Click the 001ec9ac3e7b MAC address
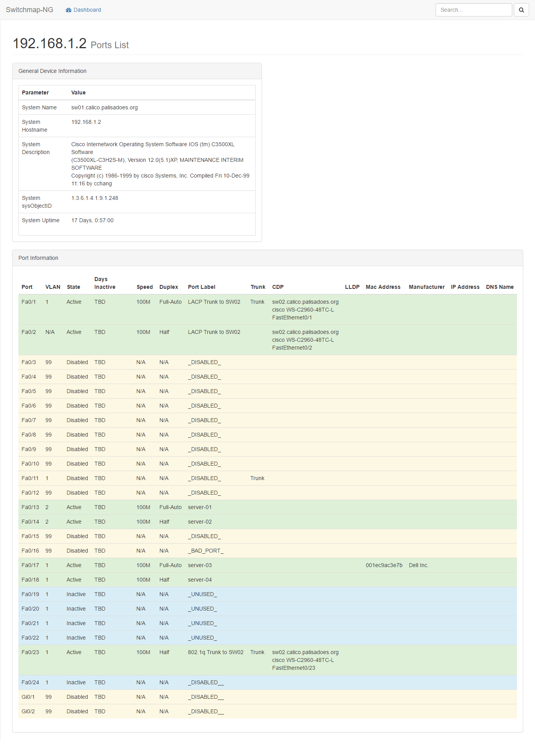Screen dimensions: 535x756 tap(384, 565)
